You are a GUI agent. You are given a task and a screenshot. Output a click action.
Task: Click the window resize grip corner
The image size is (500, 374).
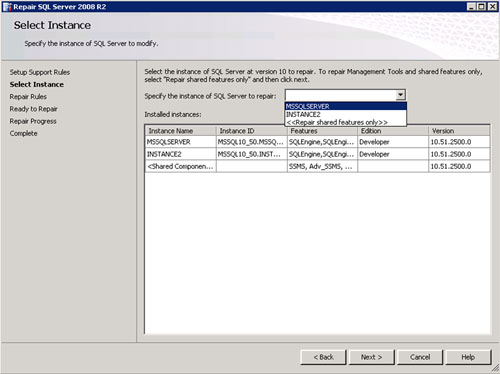point(495,368)
